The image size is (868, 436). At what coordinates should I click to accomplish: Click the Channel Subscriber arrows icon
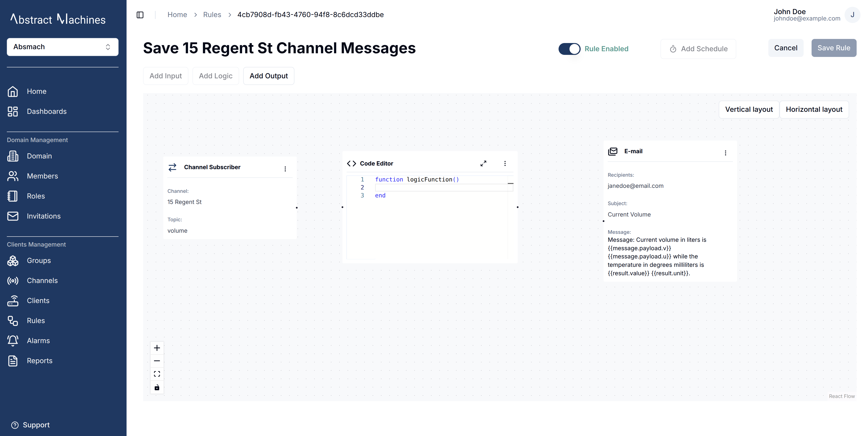[172, 167]
